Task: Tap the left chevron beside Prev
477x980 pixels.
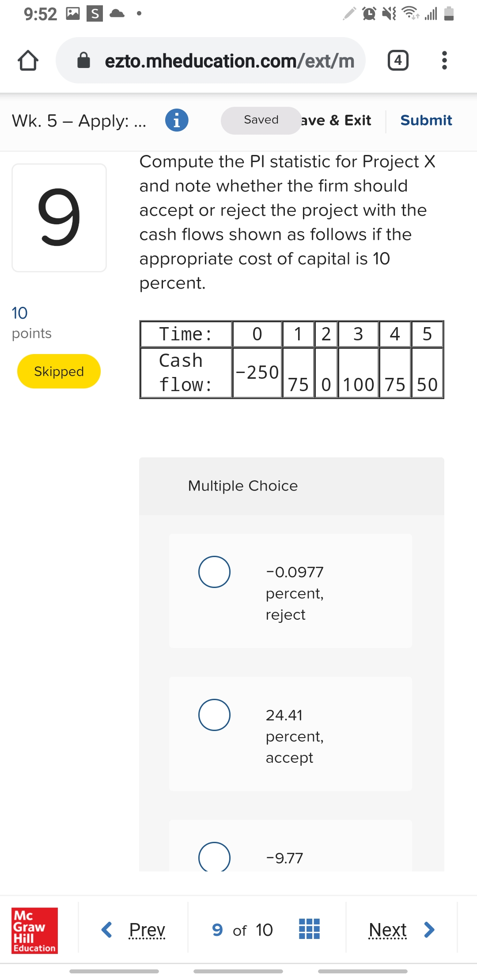Action: coord(106,930)
